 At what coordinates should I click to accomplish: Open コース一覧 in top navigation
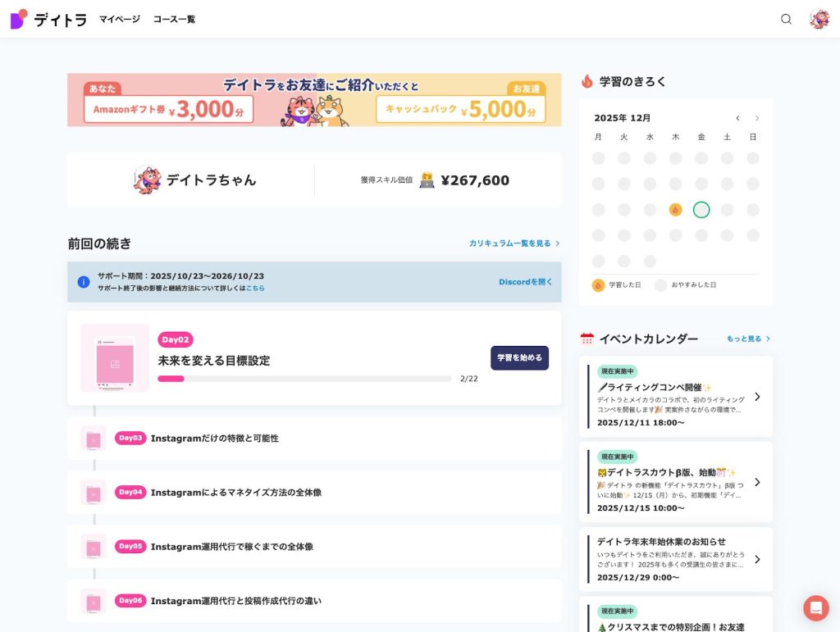pos(174,19)
